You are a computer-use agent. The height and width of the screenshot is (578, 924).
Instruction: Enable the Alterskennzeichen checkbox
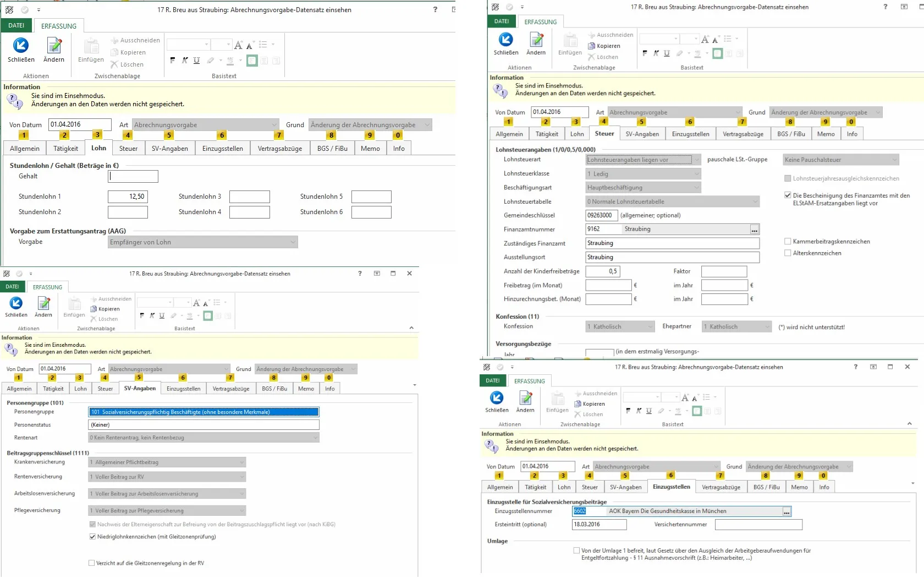tap(788, 253)
